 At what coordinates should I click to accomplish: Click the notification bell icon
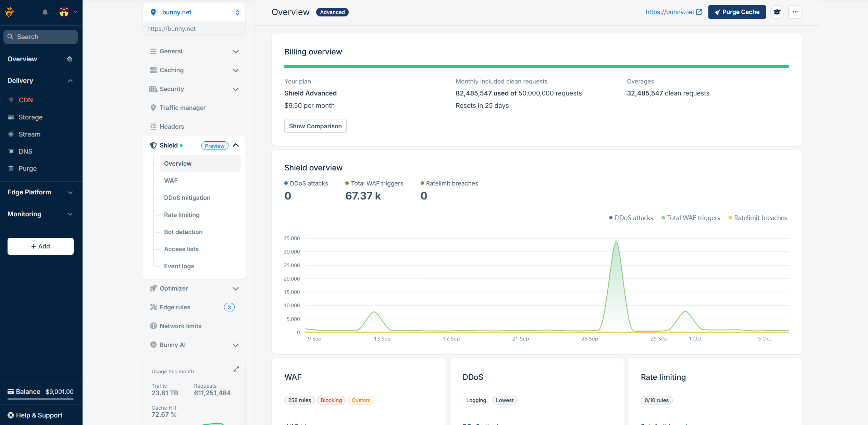tap(45, 12)
